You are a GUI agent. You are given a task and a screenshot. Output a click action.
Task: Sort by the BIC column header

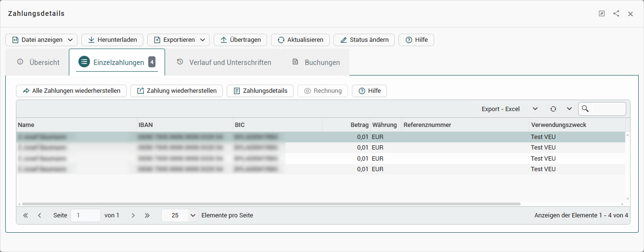277,125
